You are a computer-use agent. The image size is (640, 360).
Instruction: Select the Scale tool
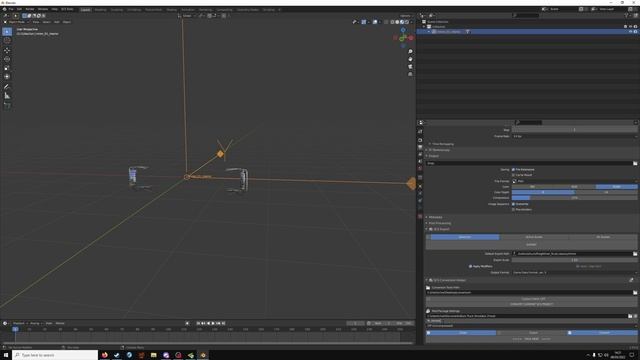(7, 68)
